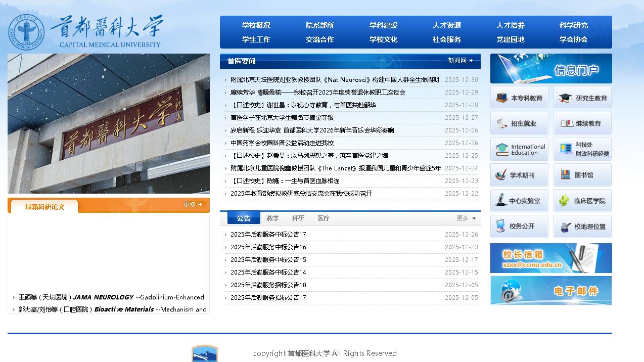Open the 临床医学院 icon

pyautogui.click(x=582, y=200)
